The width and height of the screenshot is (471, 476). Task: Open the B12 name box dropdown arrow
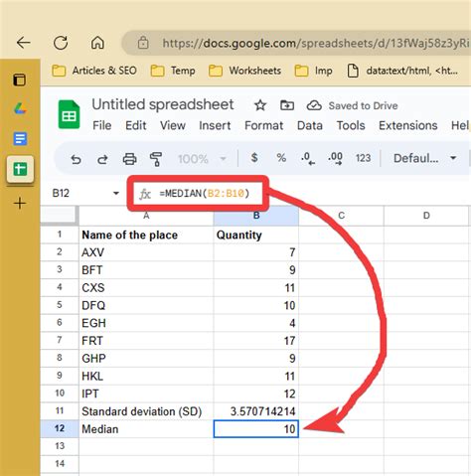[x=116, y=193]
